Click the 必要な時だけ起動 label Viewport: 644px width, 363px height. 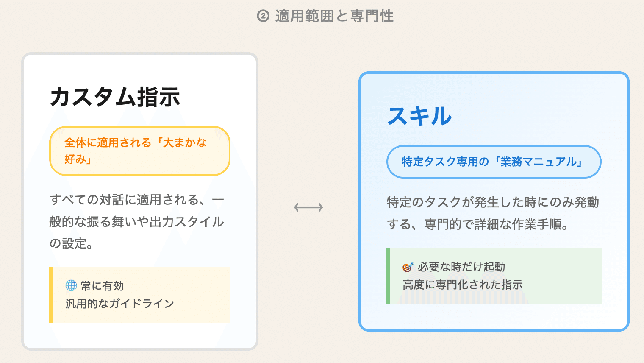pyautogui.click(x=461, y=267)
